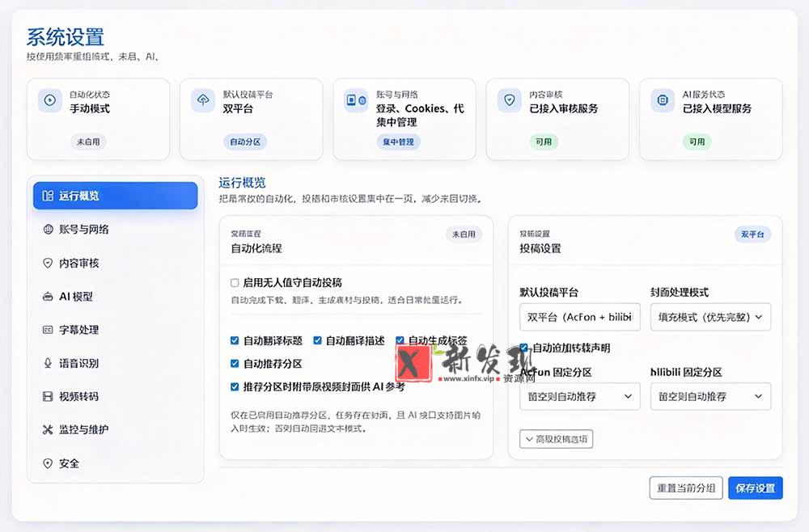Click the 内容审核 card shield icon at top
809x532 pixels.
pyautogui.click(x=509, y=100)
